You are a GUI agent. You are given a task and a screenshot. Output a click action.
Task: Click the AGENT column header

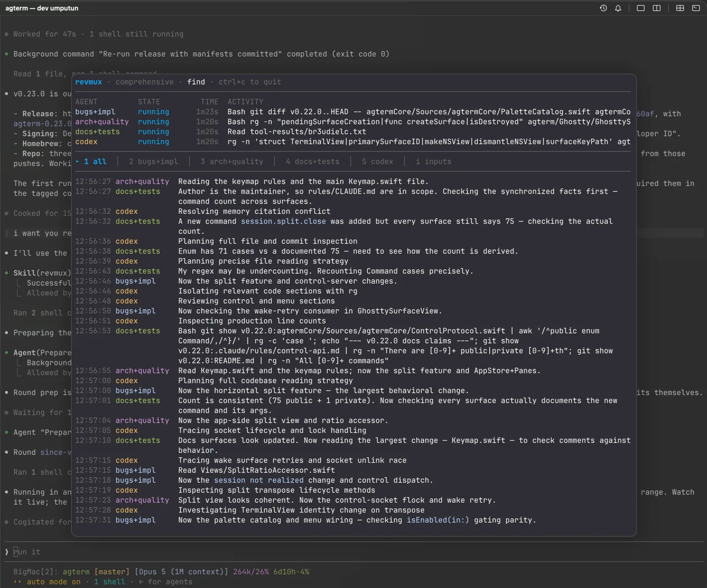click(86, 102)
